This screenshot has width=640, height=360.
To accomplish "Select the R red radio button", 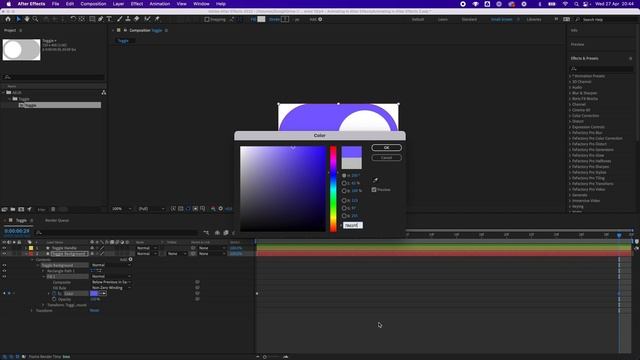I will 344,200.
